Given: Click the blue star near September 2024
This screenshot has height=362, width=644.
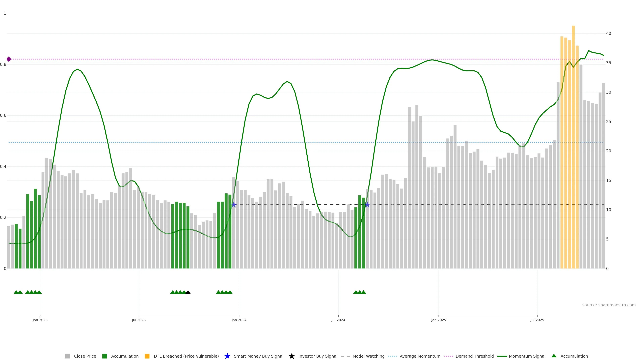Looking at the screenshot, I should click(x=367, y=205).
